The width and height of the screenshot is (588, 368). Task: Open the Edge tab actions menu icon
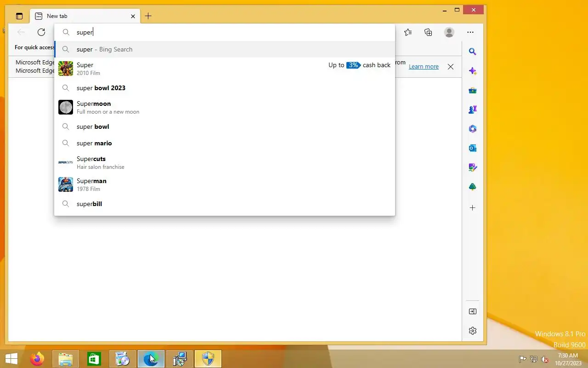tap(19, 16)
